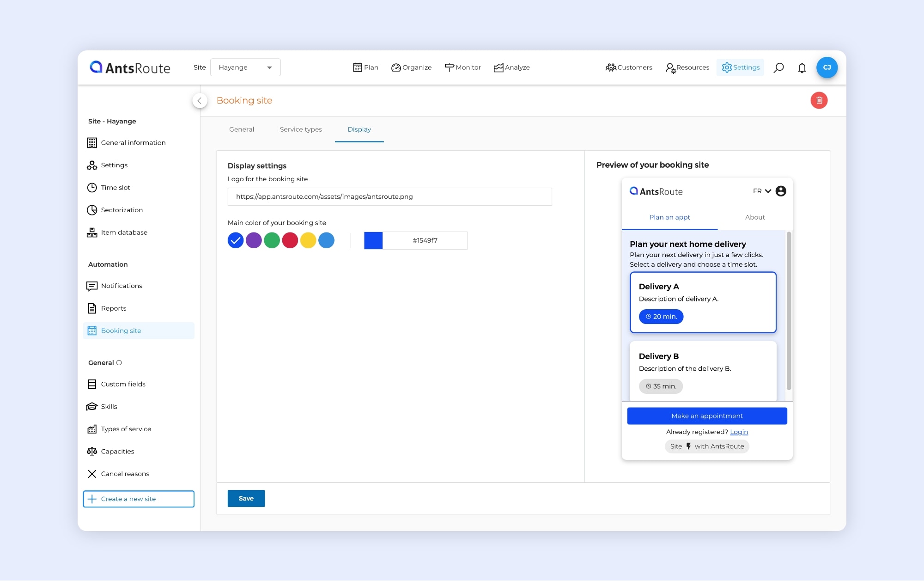Collapse the Booking site panel with back chevron
The image size is (924, 581).
pos(200,100)
